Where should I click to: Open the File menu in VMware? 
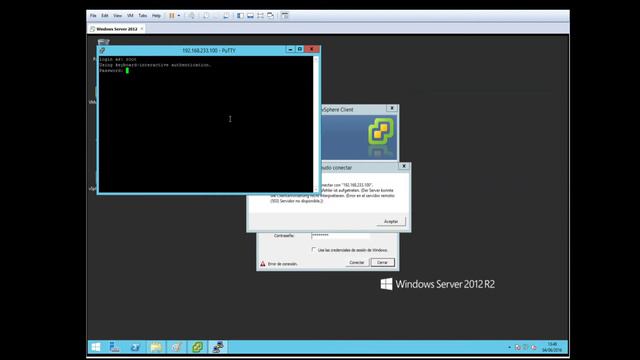[x=93, y=16]
